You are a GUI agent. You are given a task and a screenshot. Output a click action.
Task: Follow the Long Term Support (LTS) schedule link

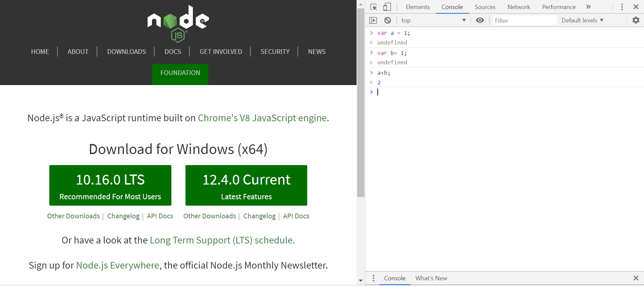click(221, 240)
